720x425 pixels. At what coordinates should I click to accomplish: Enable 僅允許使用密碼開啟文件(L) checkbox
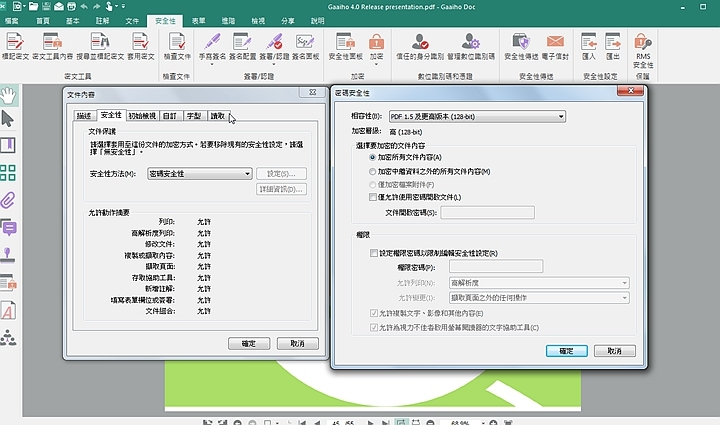(x=372, y=197)
